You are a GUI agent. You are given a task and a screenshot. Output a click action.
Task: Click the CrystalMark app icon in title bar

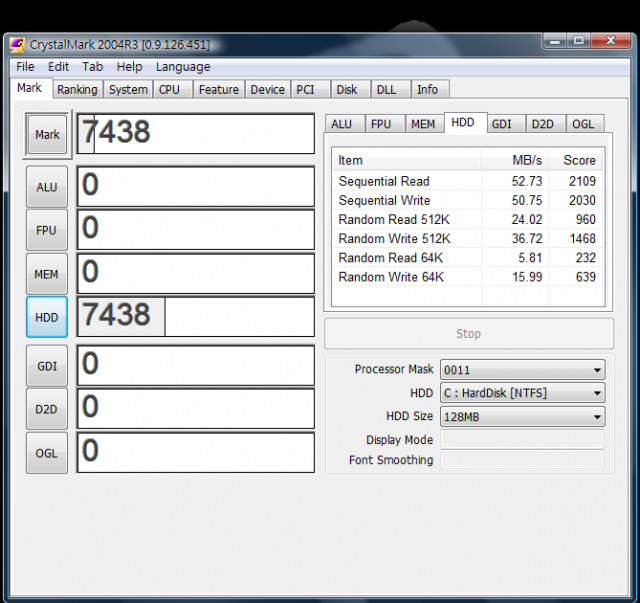point(17,45)
